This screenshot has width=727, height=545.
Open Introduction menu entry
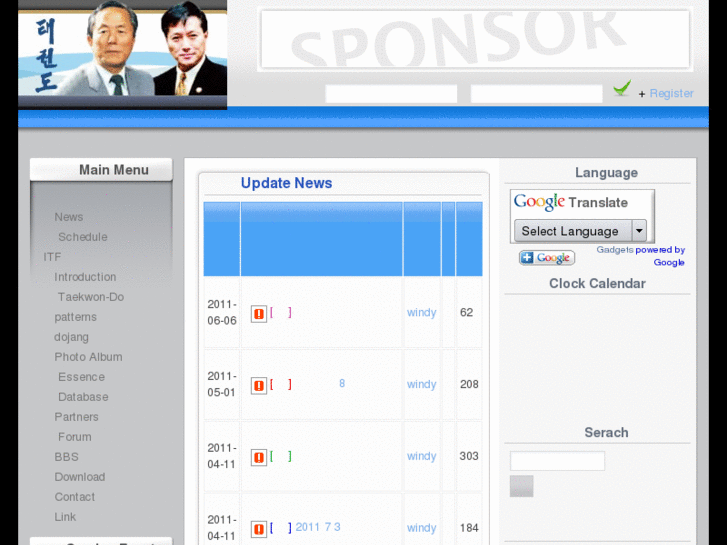click(85, 277)
